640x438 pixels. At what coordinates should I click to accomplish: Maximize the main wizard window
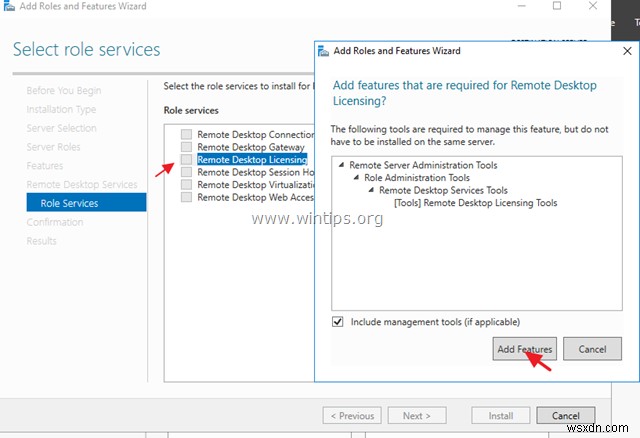point(557,6)
